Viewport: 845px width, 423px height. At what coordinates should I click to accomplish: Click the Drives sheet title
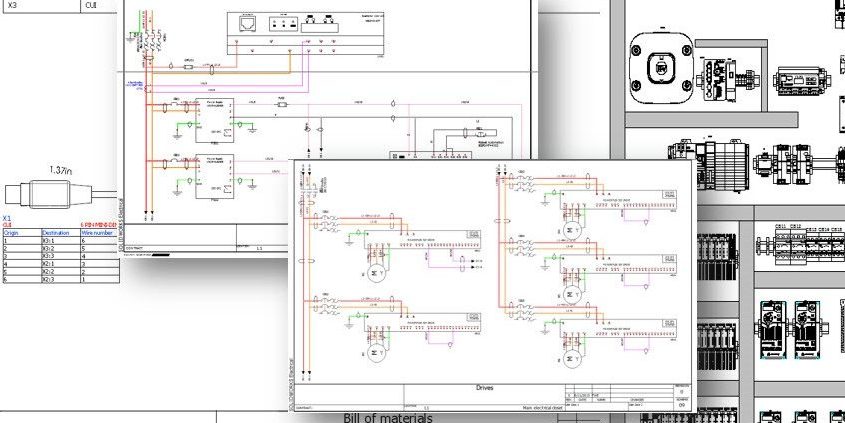click(484, 387)
